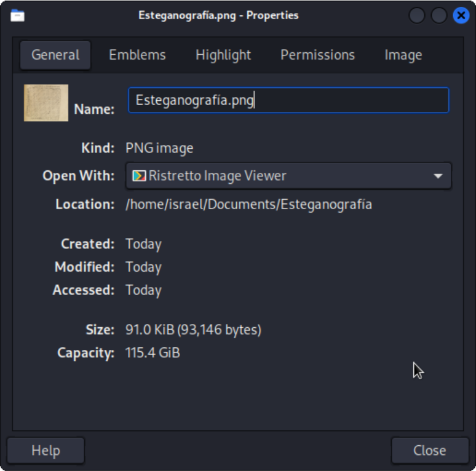Image resolution: width=476 pixels, height=471 pixels.
Task: Click the window title Esteganografía.png - Properties
Action: (218, 15)
